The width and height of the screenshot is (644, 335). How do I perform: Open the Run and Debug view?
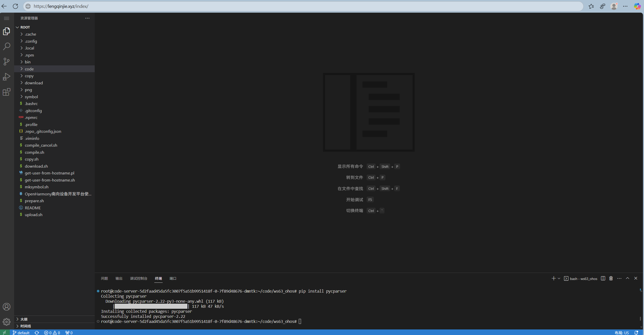(x=7, y=76)
